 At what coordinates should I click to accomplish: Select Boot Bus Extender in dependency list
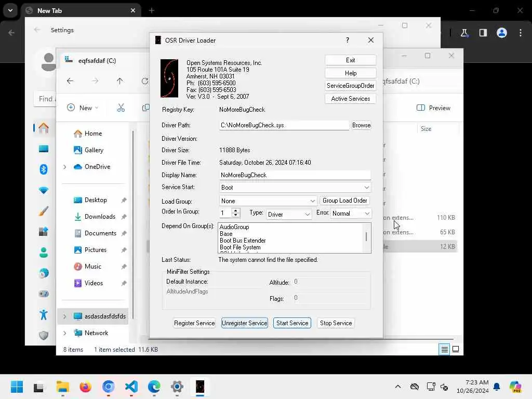tap(243, 241)
